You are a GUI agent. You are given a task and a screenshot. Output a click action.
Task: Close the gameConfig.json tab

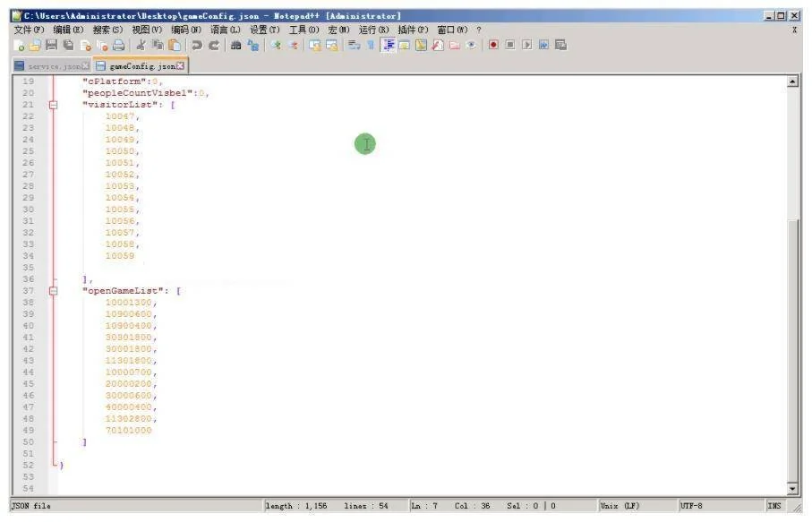(180, 66)
